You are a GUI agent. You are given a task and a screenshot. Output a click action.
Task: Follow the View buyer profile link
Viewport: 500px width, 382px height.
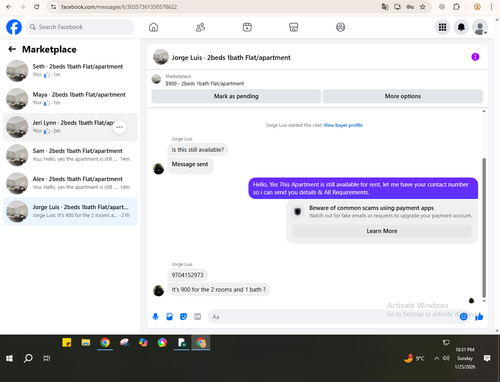(343, 125)
